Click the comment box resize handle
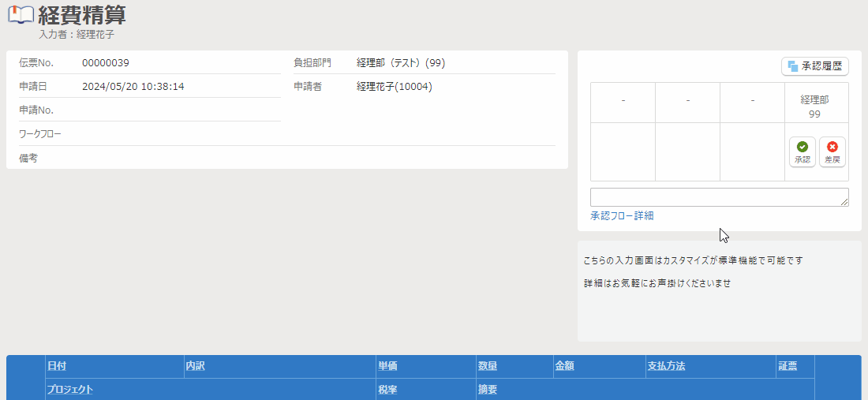This screenshot has height=400, width=868. [845, 203]
